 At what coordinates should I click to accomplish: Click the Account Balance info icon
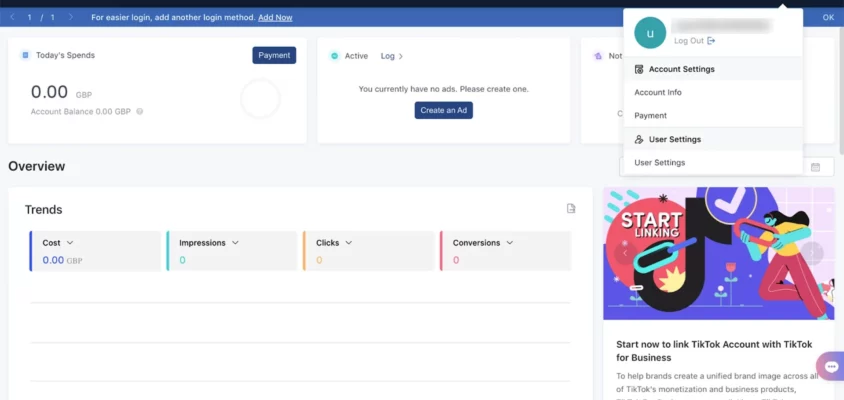point(139,111)
